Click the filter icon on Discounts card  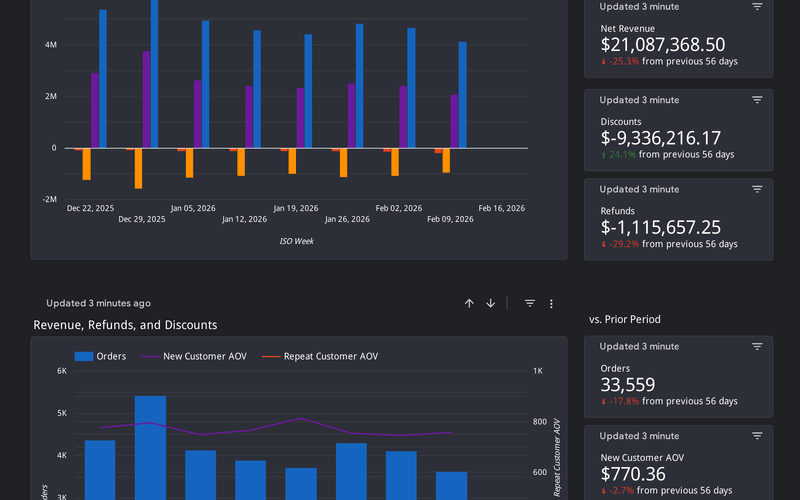point(757,100)
